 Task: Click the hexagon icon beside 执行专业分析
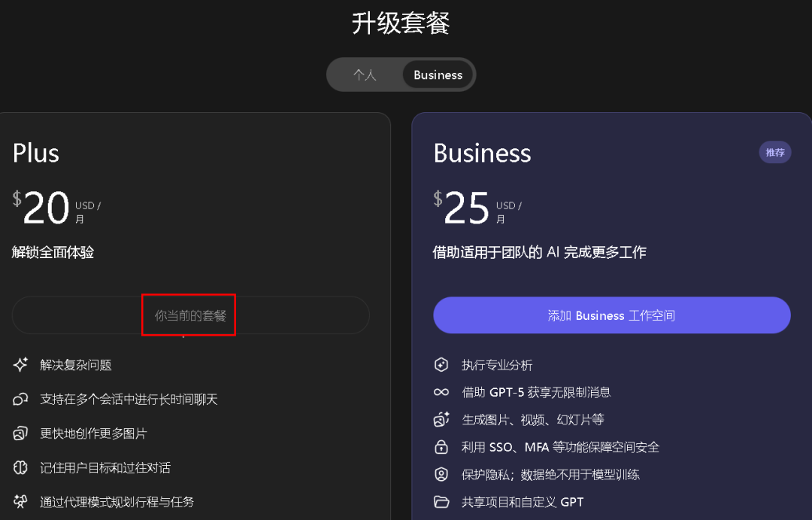tap(441, 364)
